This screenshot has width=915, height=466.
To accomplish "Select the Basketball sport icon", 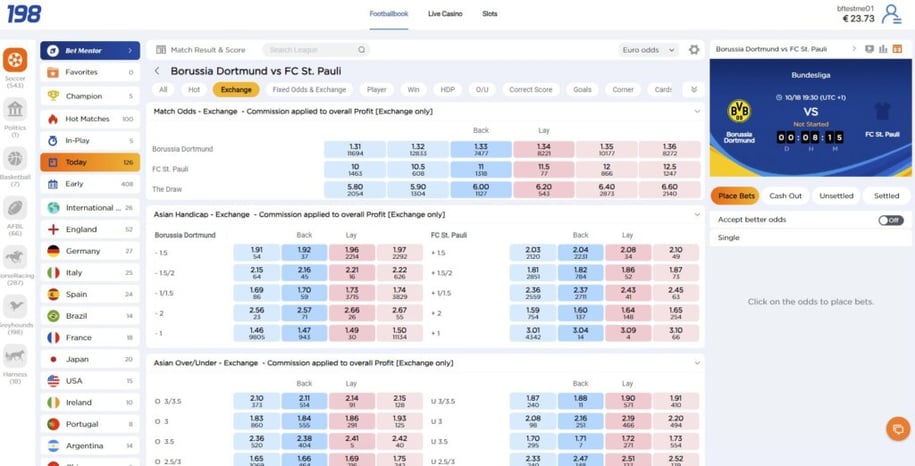I will (15, 159).
